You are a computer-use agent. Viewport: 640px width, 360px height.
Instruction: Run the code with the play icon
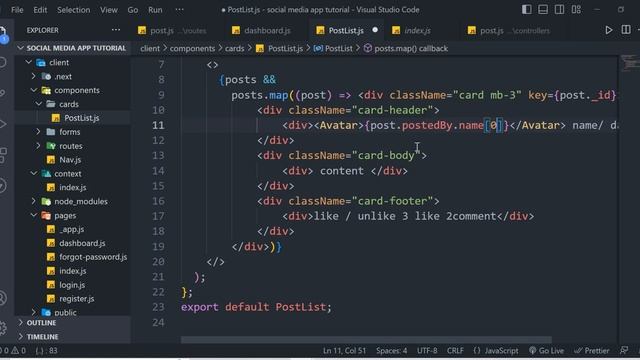click(x=609, y=30)
